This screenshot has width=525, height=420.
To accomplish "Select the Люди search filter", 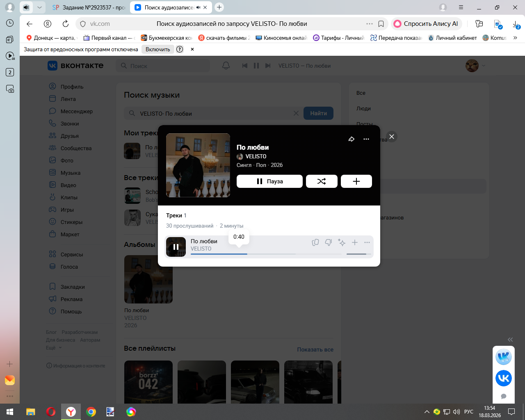I will pos(363,109).
